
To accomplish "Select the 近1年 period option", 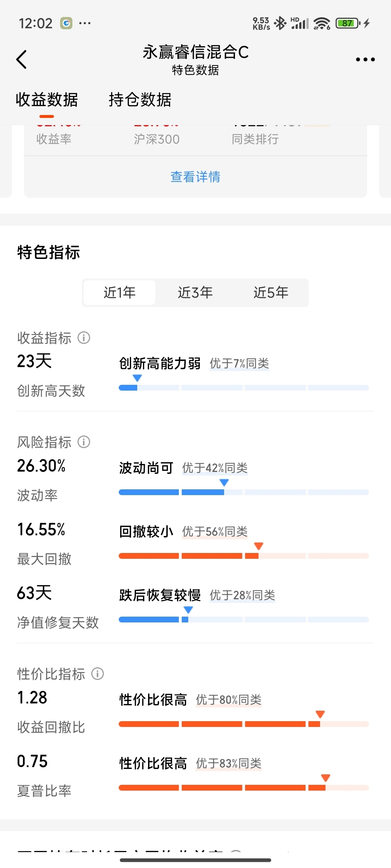I will [119, 293].
